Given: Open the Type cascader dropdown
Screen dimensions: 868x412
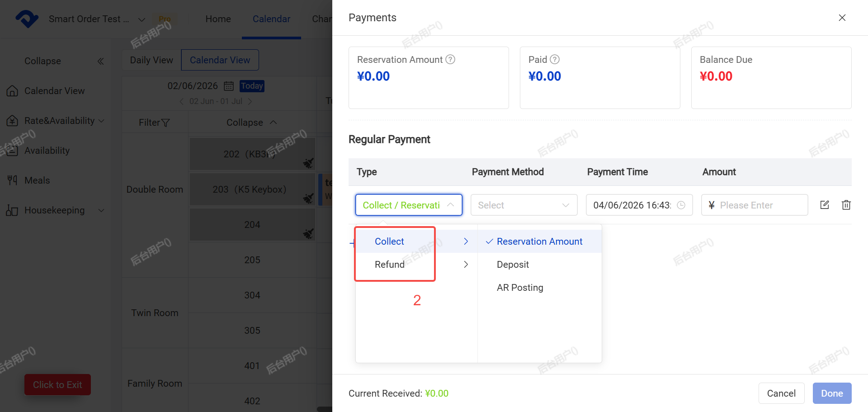Looking at the screenshot, I should pos(409,205).
